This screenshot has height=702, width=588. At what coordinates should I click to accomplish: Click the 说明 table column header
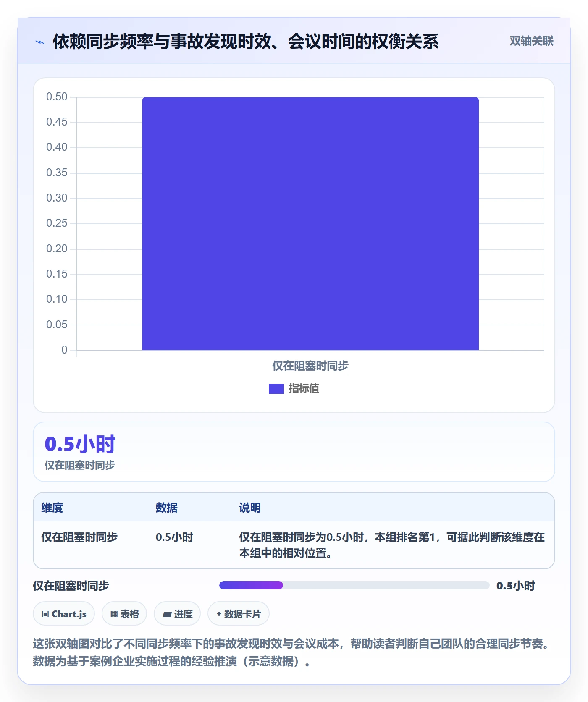[250, 508]
